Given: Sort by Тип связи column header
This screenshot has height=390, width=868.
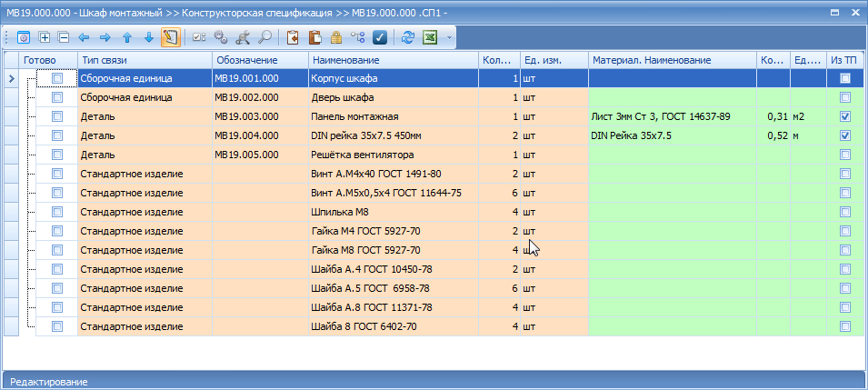Looking at the screenshot, I should [145, 60].
